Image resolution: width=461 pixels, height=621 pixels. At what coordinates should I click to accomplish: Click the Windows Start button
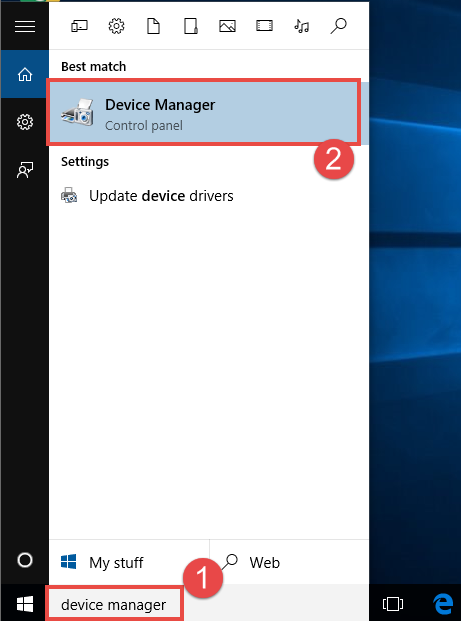pyautogui.click(x=25, y=604)
